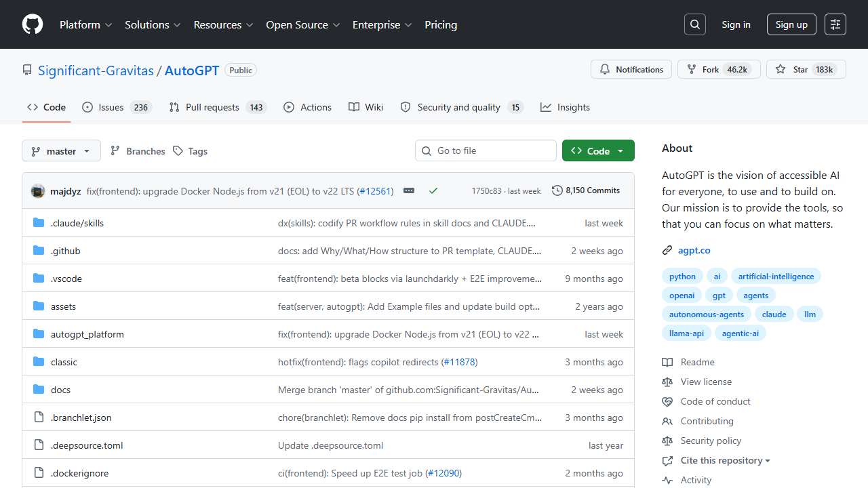Open Notifications bell button
868x488 pixels.
(631, 69)
